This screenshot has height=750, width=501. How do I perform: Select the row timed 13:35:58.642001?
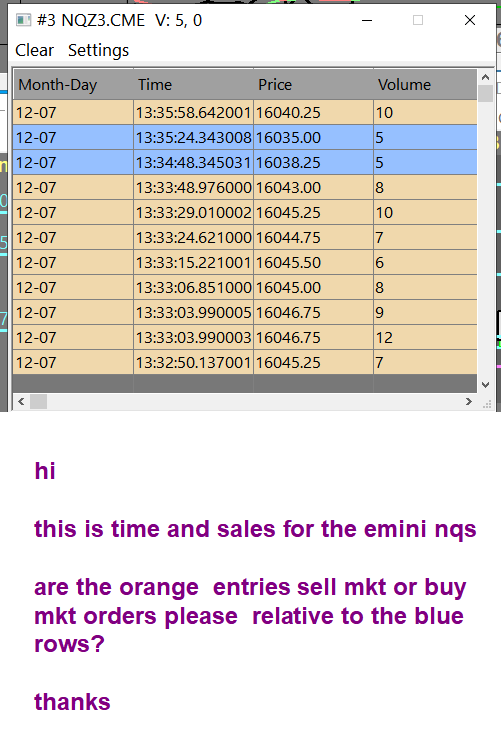point(245,113)
